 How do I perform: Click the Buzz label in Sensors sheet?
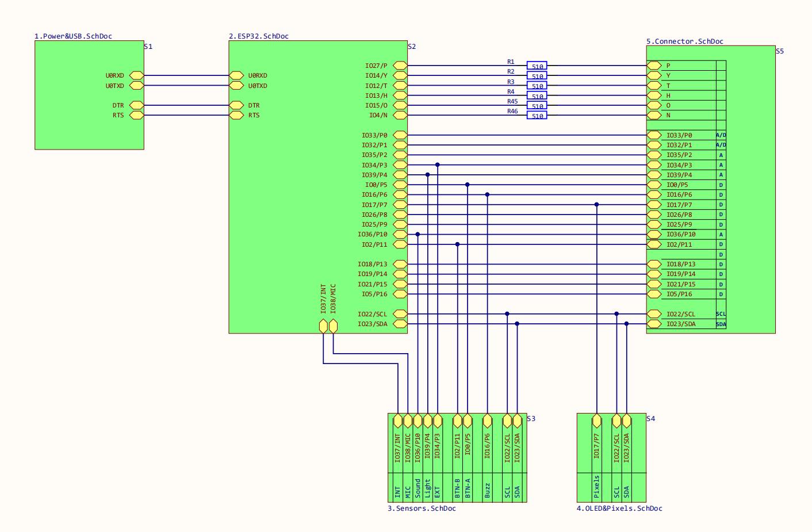click(x=487, y=490)
